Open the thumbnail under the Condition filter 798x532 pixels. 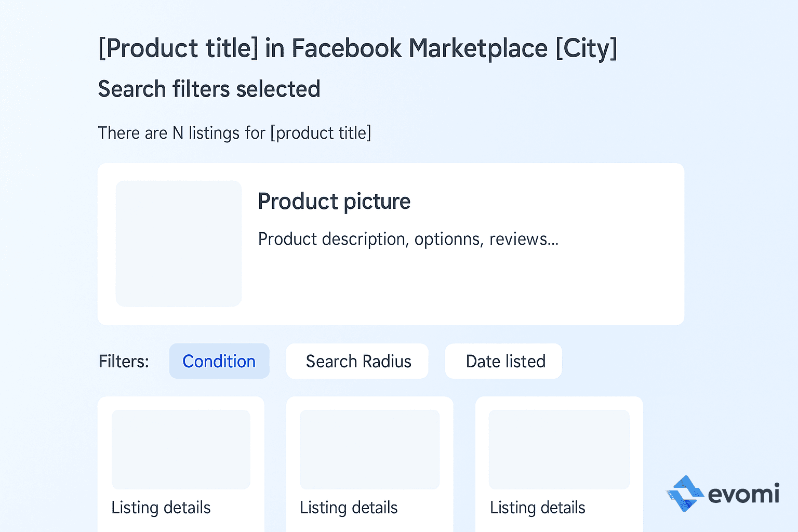pyautogui.click(x=181, y=449)
